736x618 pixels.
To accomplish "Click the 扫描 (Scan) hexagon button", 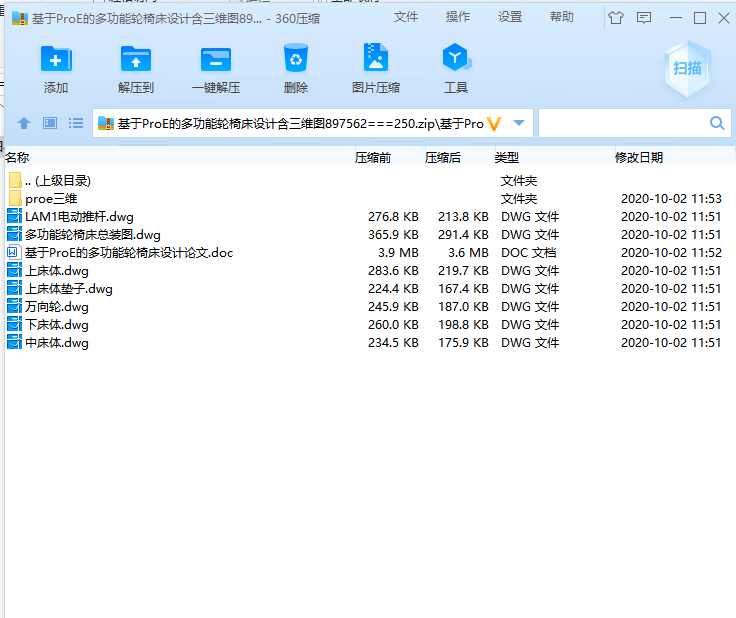I will [x=688, y=69].
